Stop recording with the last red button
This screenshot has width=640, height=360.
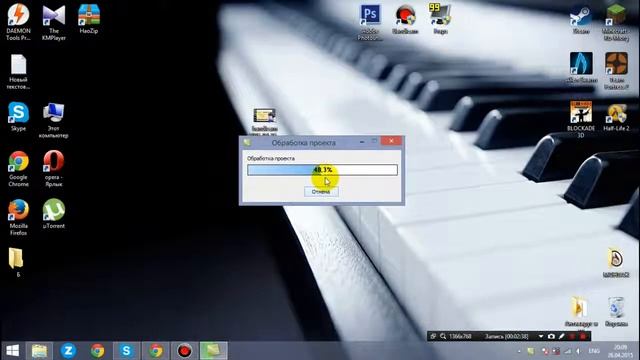click(583, 336)
